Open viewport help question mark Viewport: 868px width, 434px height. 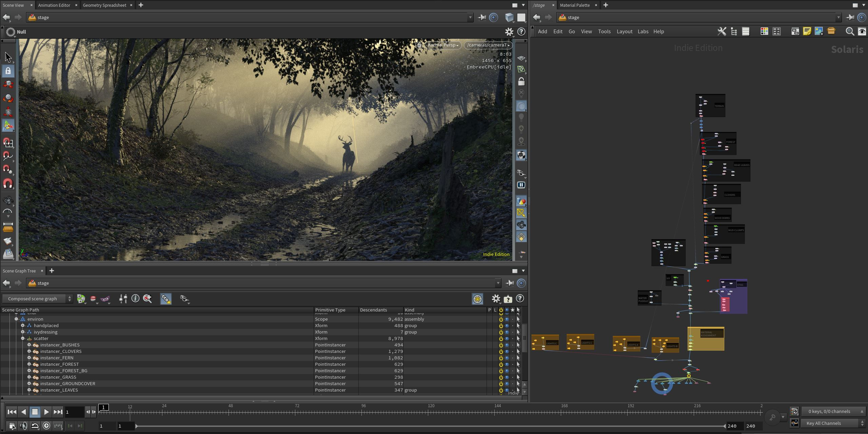521,32
